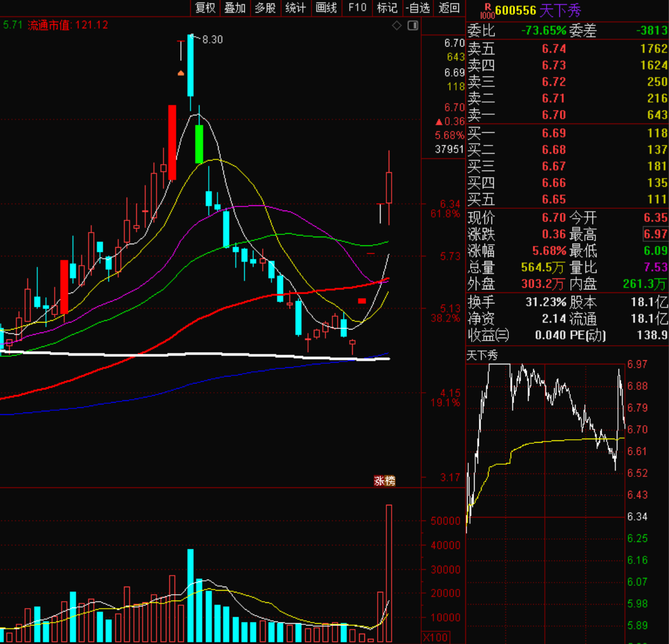Viewport: 669px width, 644px height.
Task: Click the 榜 tag on the chart
Action: coord(390,481)
